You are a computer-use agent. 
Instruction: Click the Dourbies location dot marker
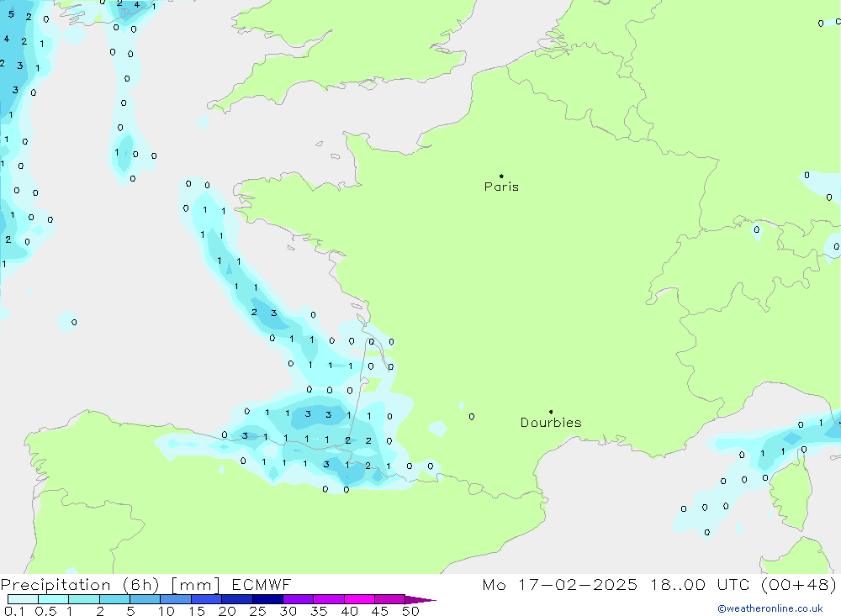coord(551,412)
